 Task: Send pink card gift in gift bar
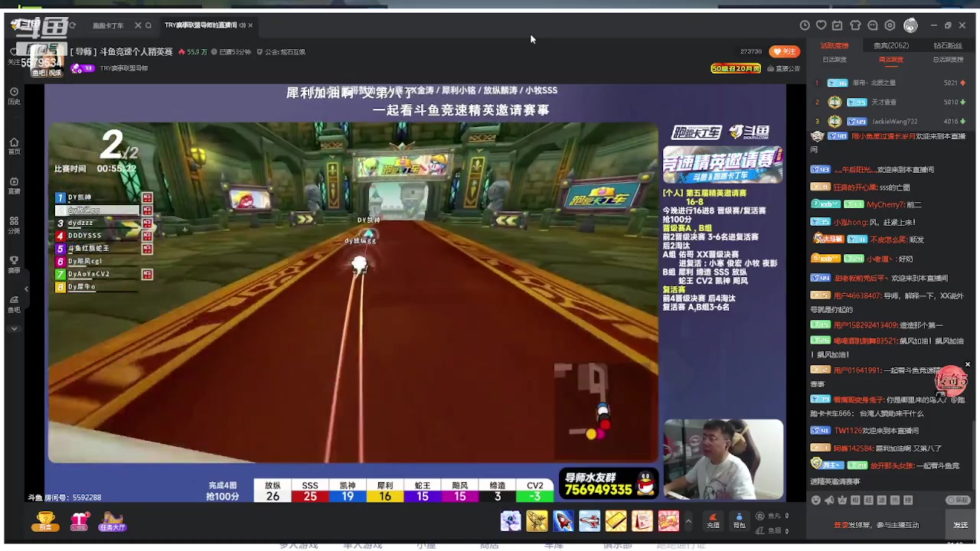coord(642,521)
